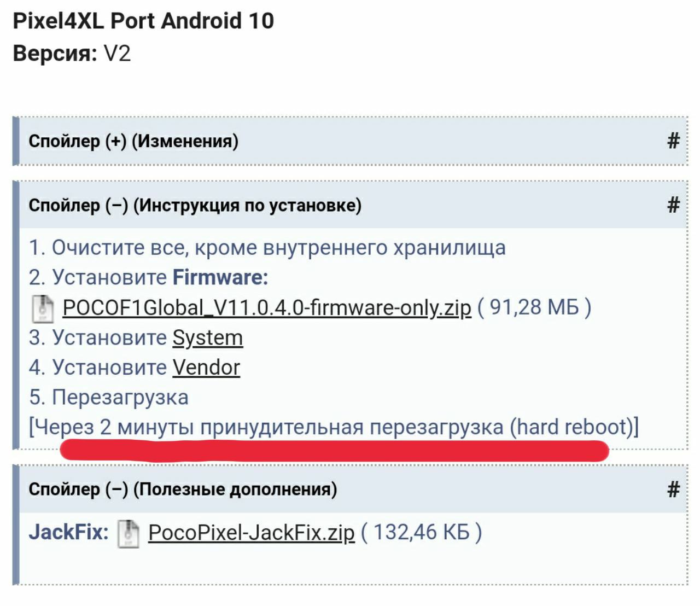Click zip file icon beside PocoPixel-JackFix
The image size is (700, 606).
pyautogui.click(x=128, y=533)
